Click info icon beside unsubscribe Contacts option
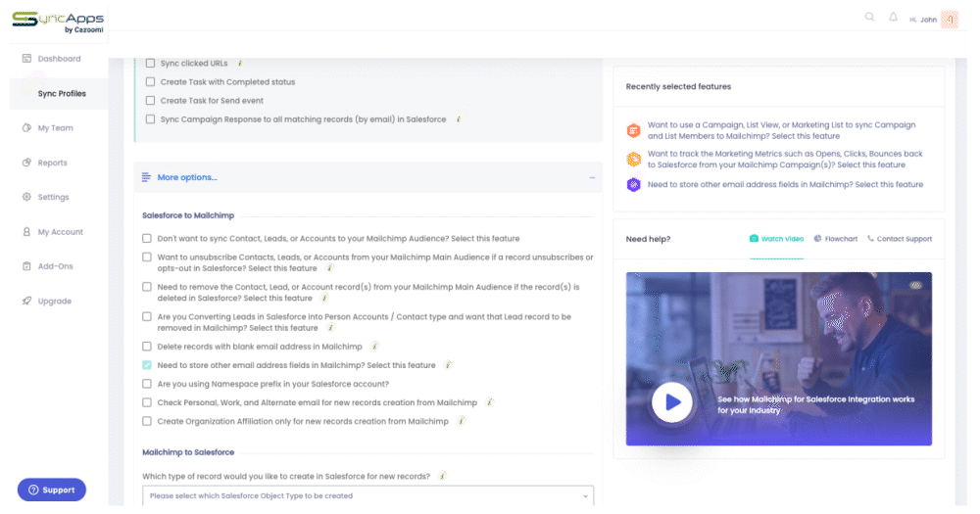Screen dimensions: 980x514 pyautogui.click(x=330, y=268)
